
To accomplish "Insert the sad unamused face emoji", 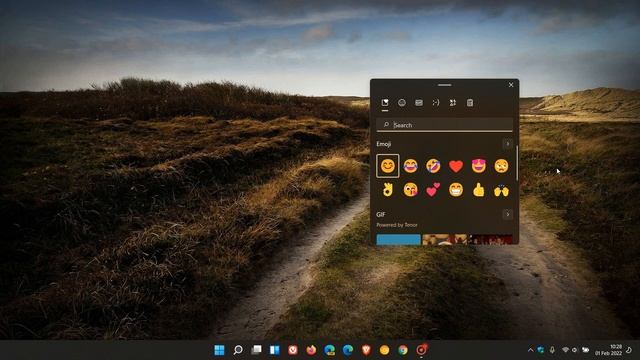I will [x=501, y=166].
